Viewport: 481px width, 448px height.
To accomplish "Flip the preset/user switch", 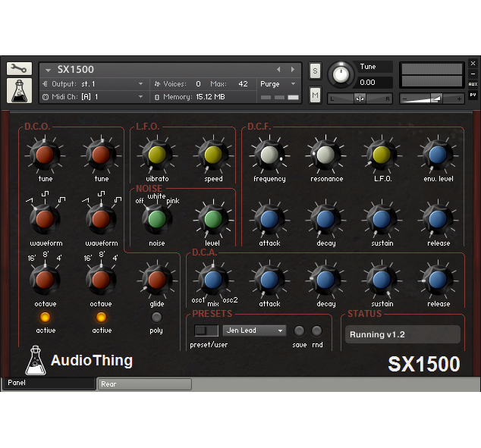I will 206,331.
